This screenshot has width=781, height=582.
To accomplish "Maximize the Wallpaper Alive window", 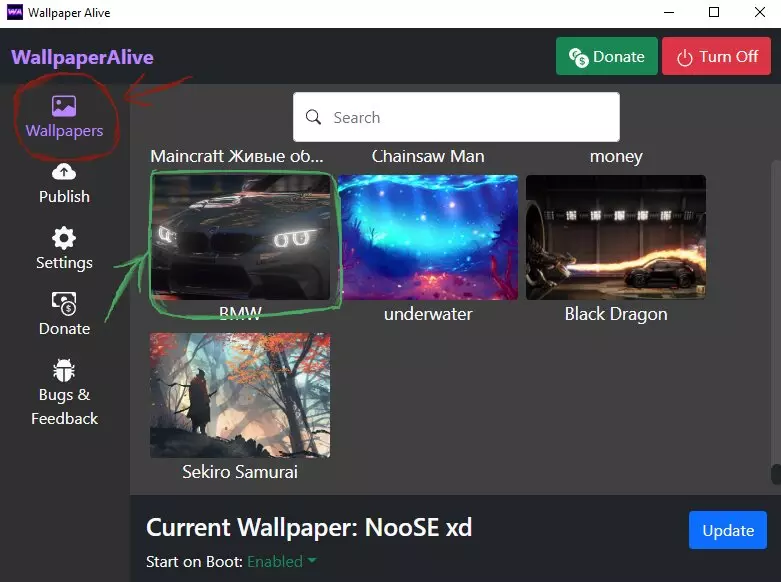I will [x=714, y=12].
